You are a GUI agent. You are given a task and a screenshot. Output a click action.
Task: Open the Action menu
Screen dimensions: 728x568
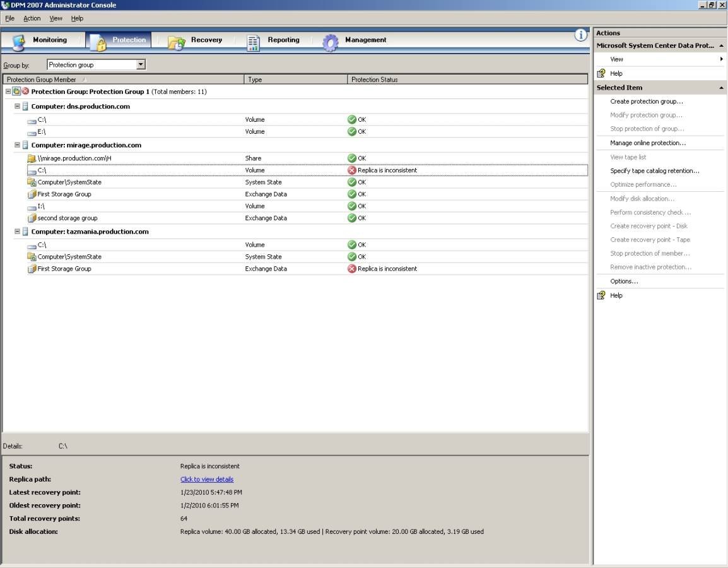[32, 18]
